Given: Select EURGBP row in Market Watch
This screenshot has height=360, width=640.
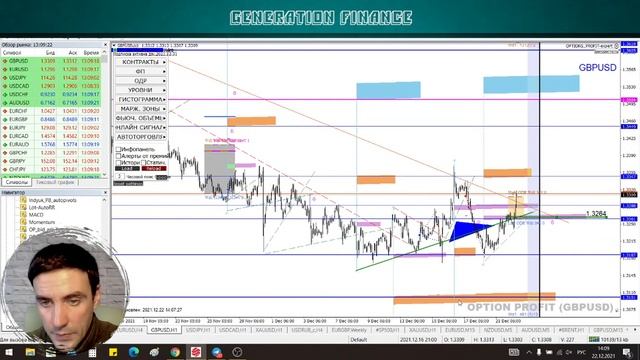Looking at the screenshot, I should point(51,120).
